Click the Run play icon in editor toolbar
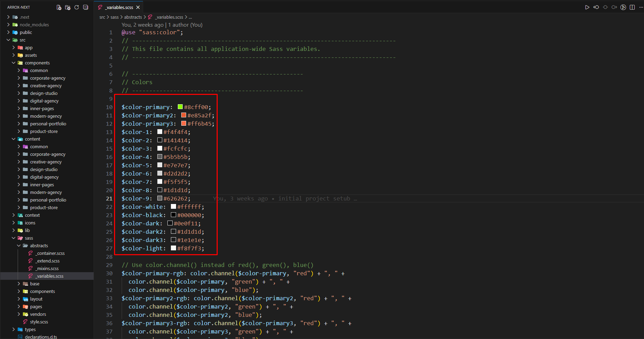This screenshot has width=644, height=339. coord(587,7)
